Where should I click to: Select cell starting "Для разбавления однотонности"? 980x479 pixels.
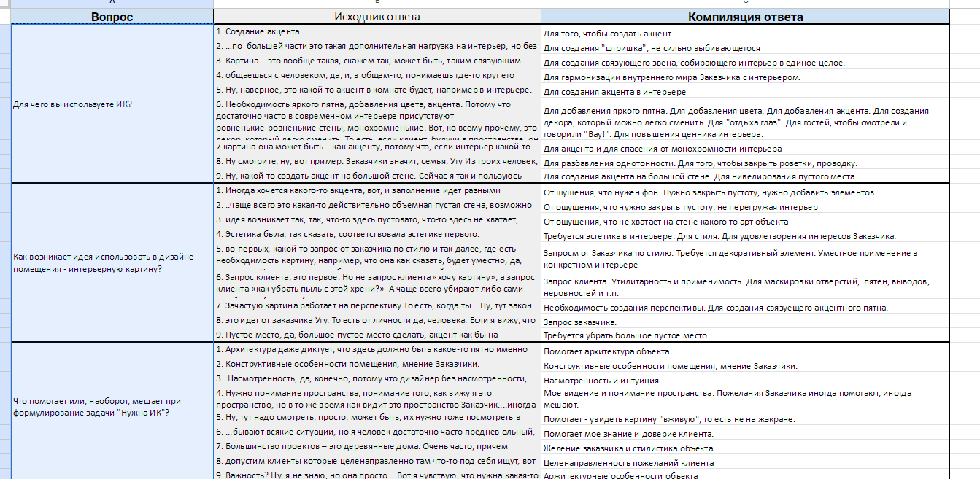745,163
